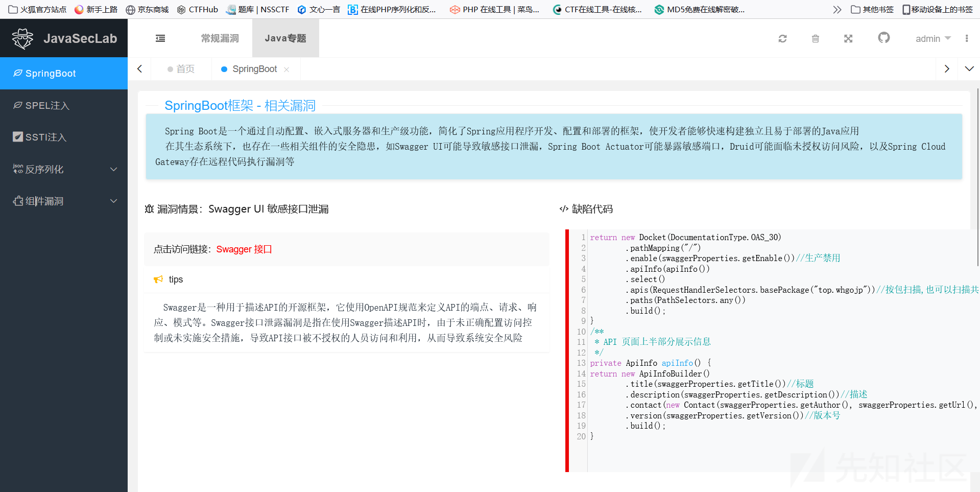Open the GitHub repository icon

point(884,38)
